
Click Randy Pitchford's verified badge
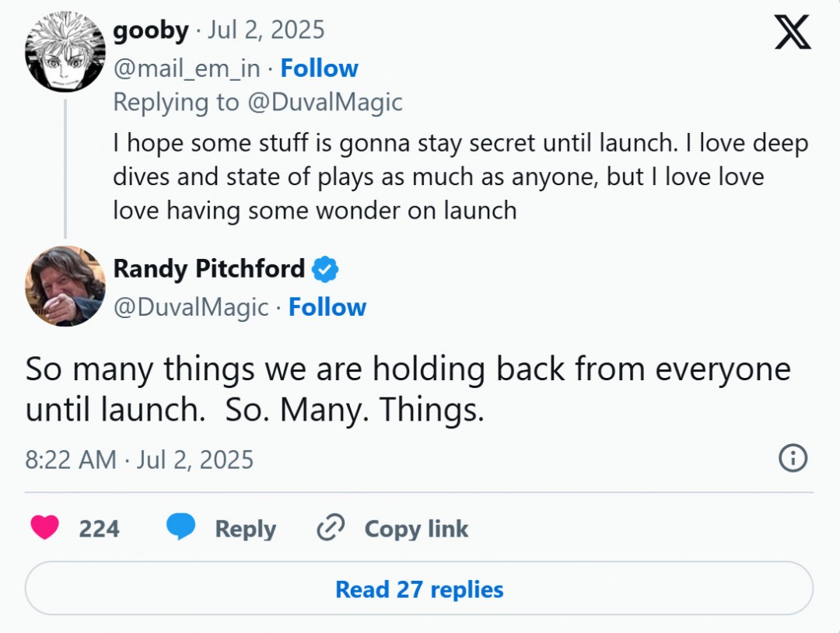325,269
